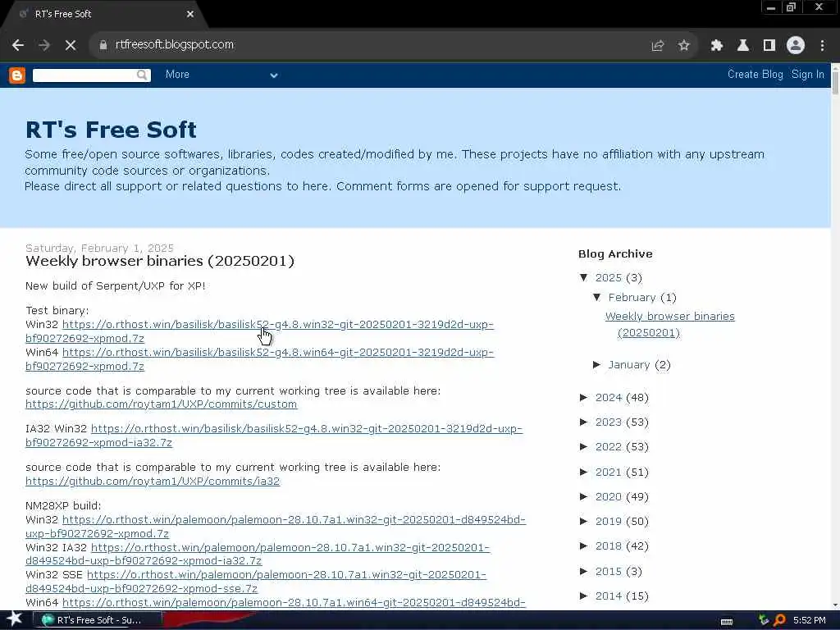Click the orange Blogger logo icon
Screen dimensions: 840x630
coord(17,75)
